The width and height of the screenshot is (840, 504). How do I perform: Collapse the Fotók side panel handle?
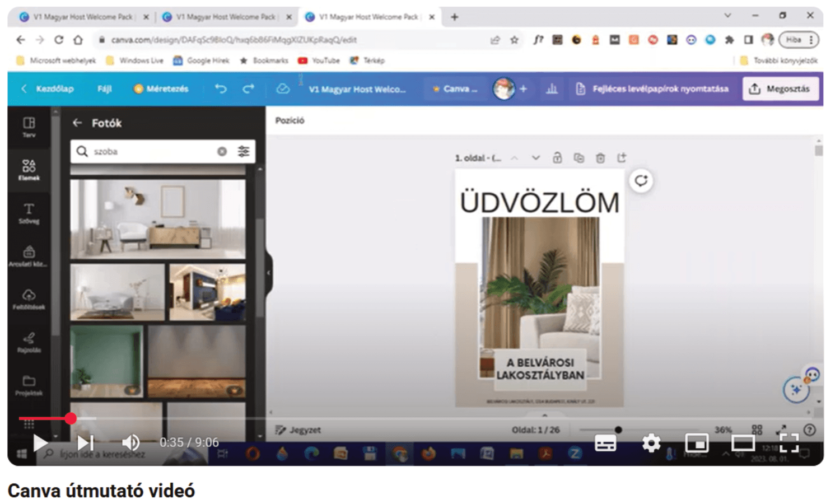[269, 273]
